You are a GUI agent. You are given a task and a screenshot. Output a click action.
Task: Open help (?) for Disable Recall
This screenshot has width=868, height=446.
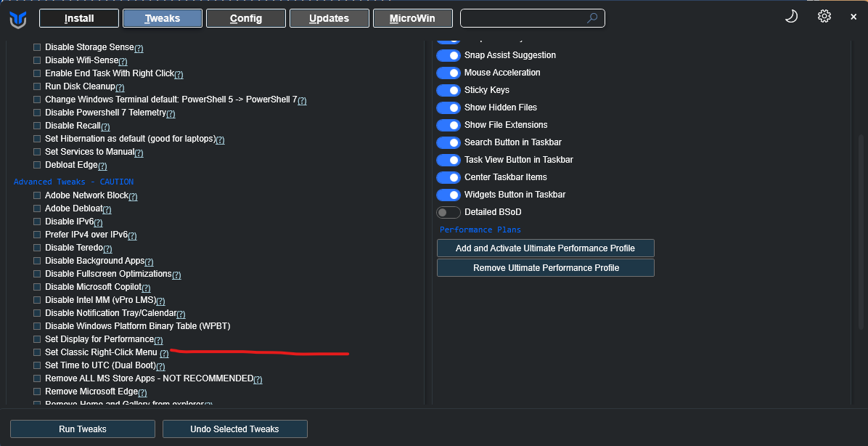pyautogui.click(x=105, y=126)
